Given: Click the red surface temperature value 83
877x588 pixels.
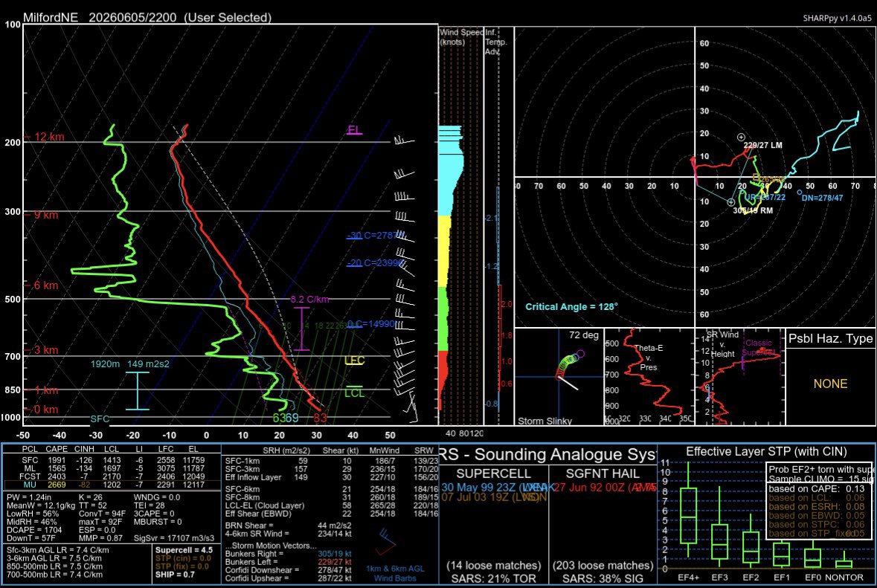Looking at the screenshot, I should pyautogui.click(x=320, y=418).
